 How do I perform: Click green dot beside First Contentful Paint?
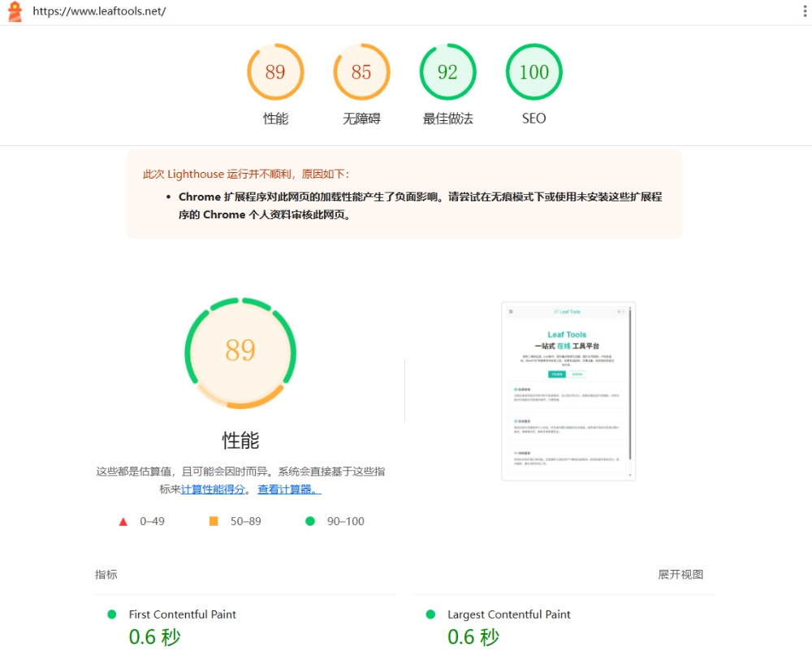111,614
